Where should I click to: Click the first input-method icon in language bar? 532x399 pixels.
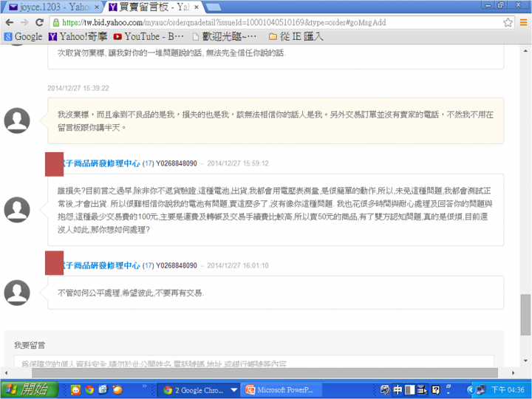click(x=385, y=390)
